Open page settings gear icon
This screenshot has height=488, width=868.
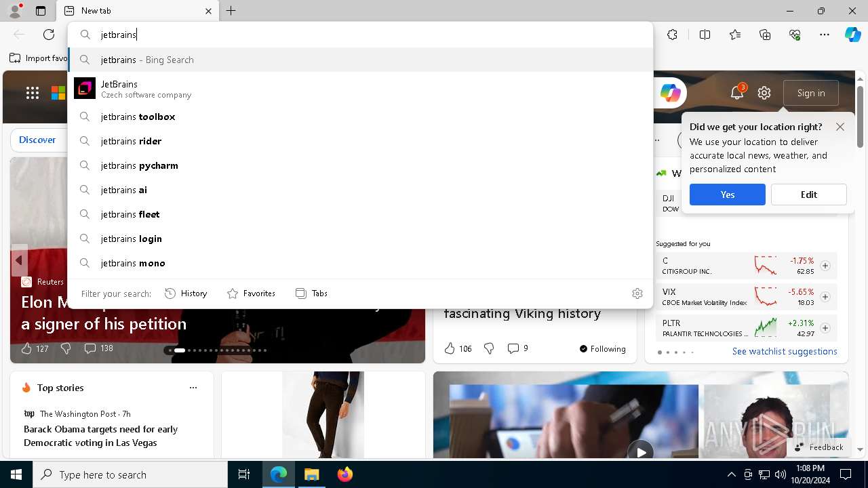(x=764, y=93)
